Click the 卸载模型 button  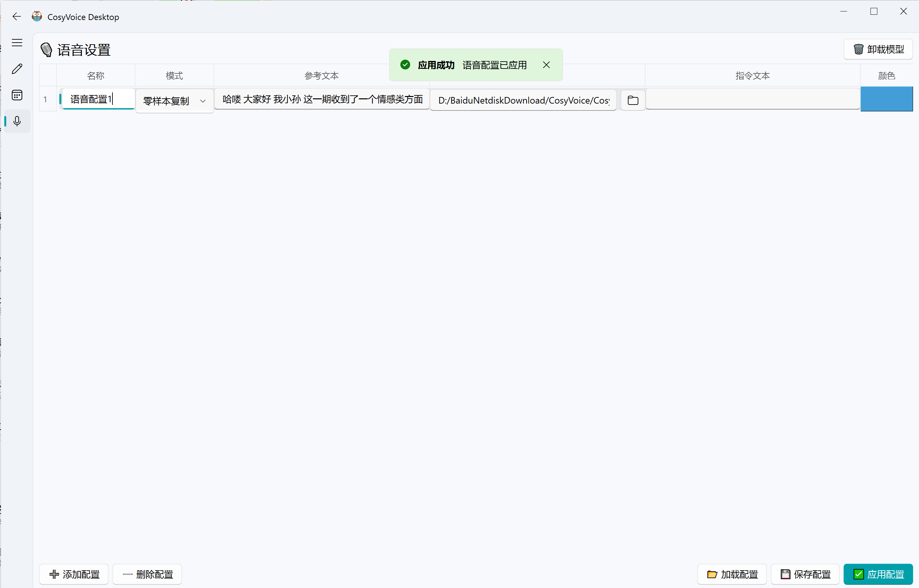878,49
